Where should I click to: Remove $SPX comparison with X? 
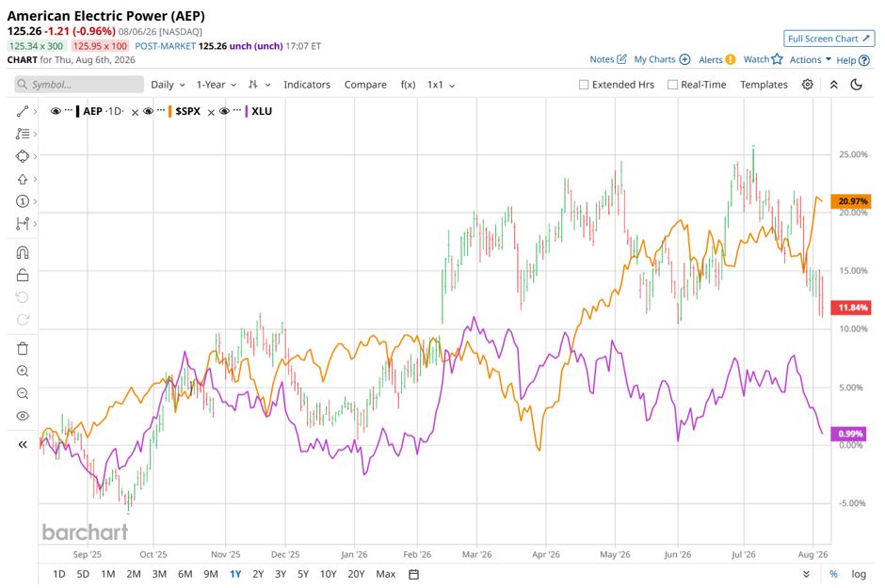tap(211, 112)
